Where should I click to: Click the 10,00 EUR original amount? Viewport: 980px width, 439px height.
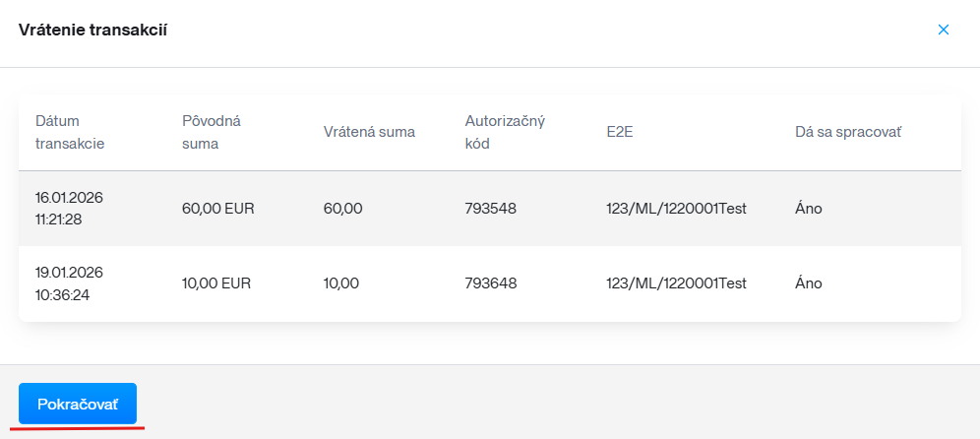[216, 283]
